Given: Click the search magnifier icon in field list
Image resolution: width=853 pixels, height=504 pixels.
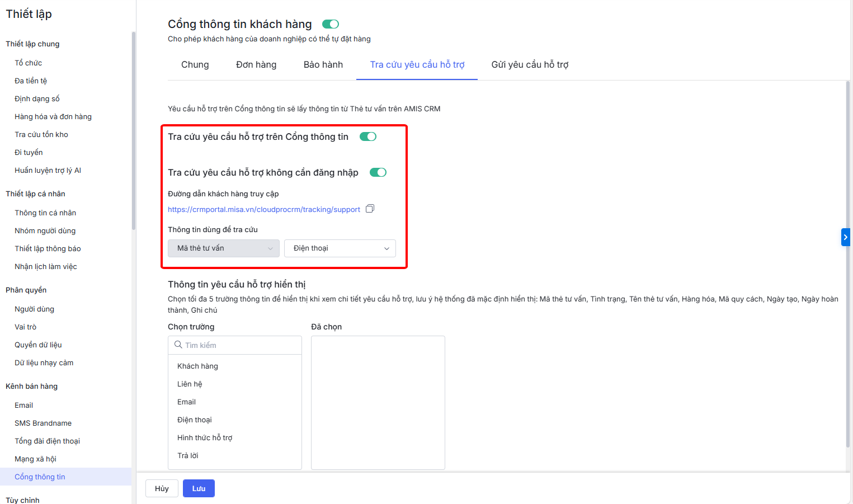Looking at the screenshot, I should [178, 345].
